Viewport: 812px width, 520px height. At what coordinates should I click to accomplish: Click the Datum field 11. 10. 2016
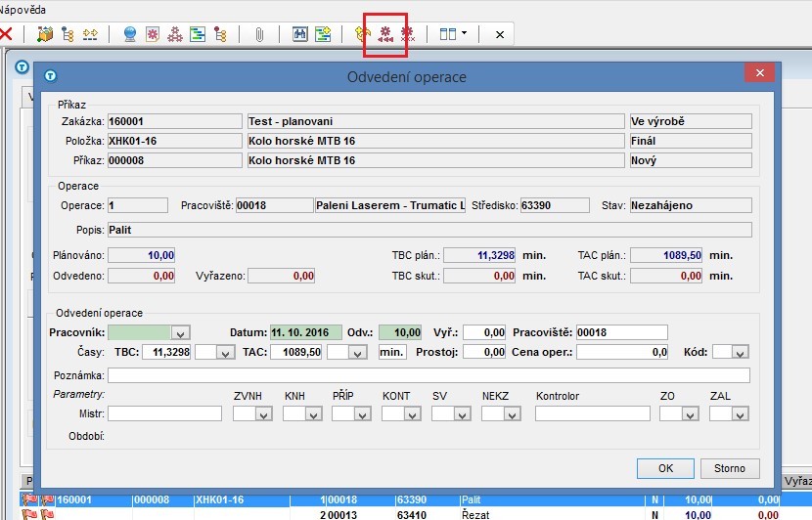coord(305,332)
